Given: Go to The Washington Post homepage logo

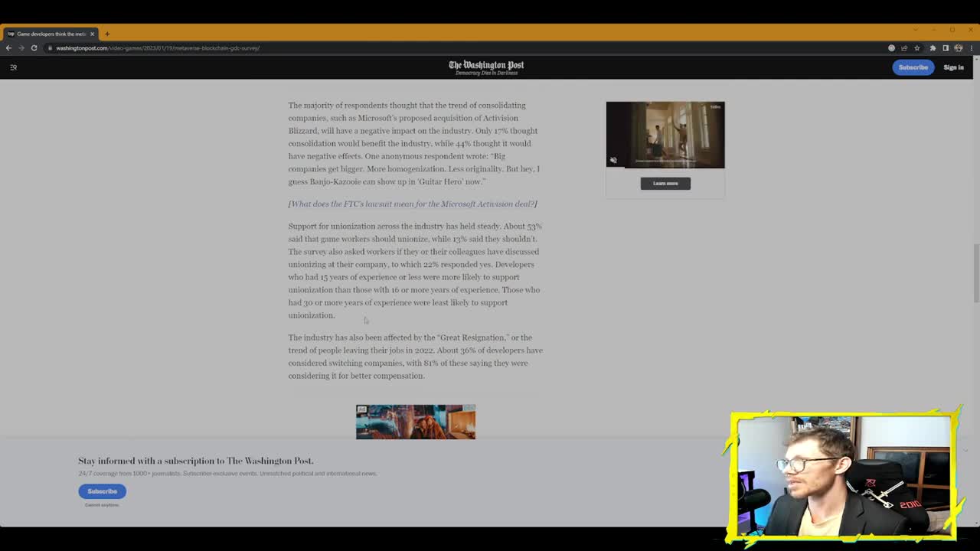Looking at the screenshot, I should 486,67.
